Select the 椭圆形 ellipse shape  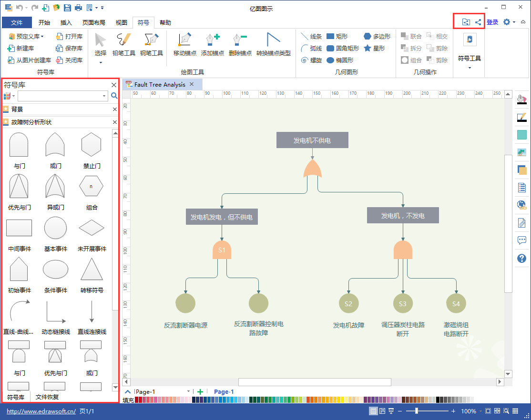point(340,60)
